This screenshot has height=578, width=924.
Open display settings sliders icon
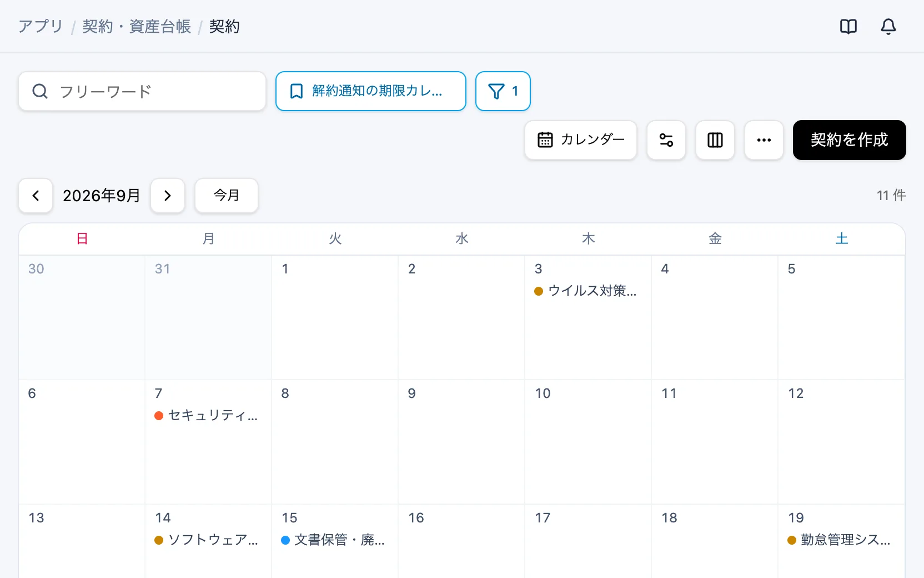666,140
